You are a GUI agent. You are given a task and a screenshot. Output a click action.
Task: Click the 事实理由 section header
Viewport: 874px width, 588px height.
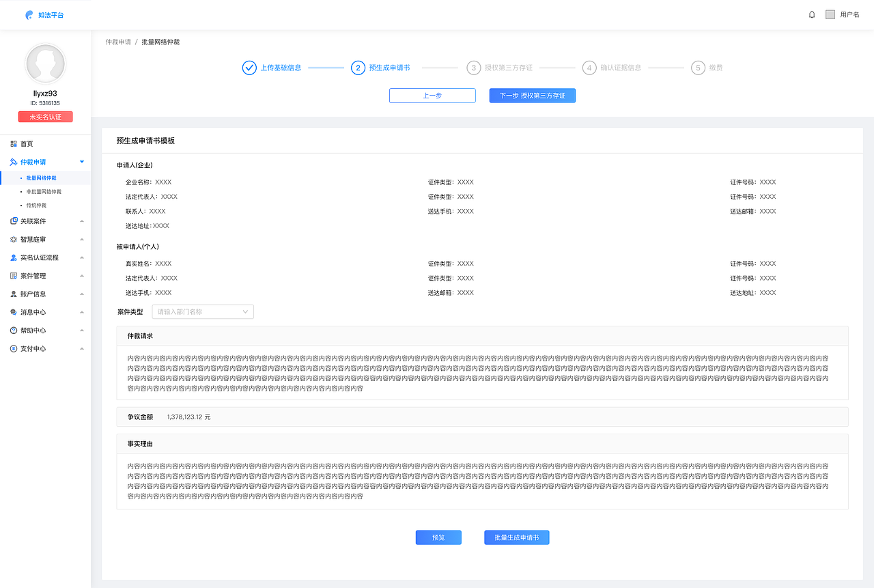point(482,444)
